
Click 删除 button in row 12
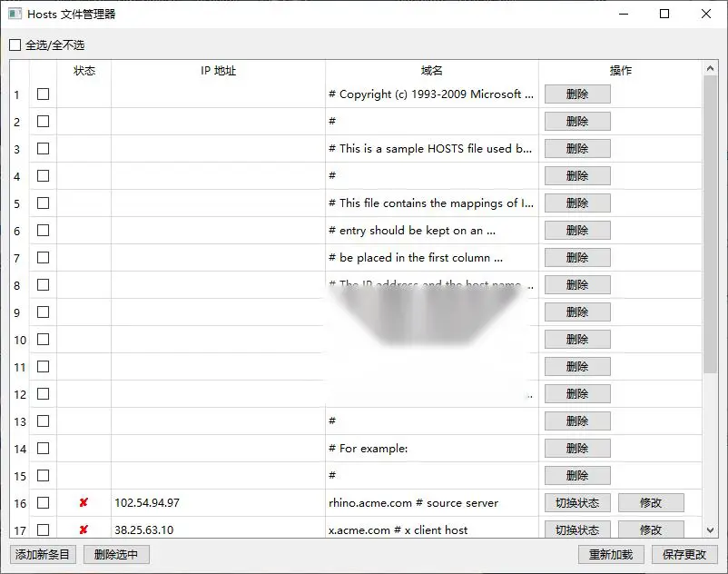pos(577,394)
